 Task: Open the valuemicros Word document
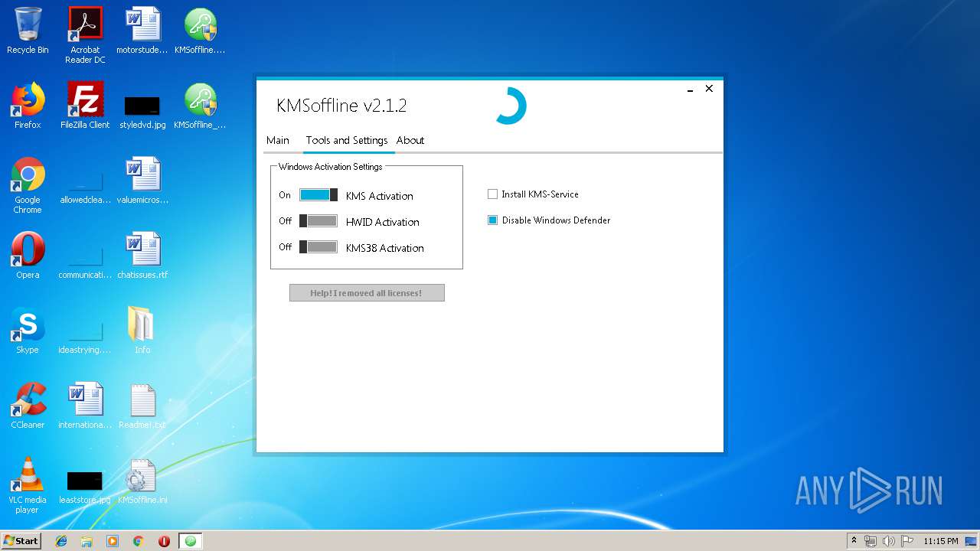142,181
